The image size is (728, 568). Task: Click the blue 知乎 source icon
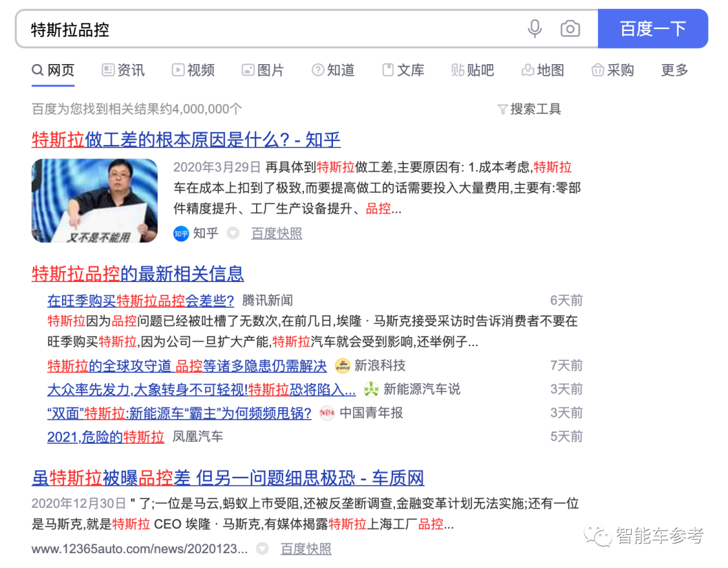pyautogui.click(x=181, y=233)
